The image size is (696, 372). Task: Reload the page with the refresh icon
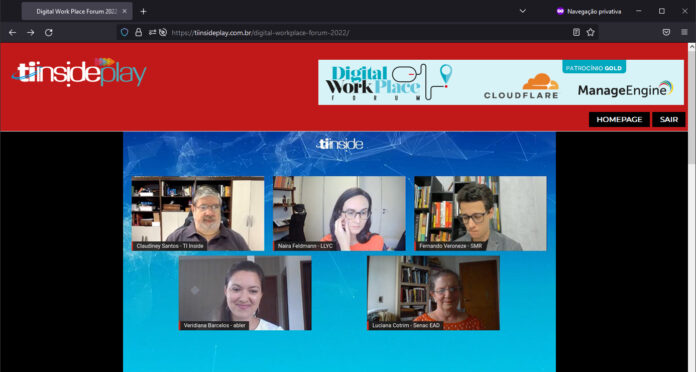(49, 32)
